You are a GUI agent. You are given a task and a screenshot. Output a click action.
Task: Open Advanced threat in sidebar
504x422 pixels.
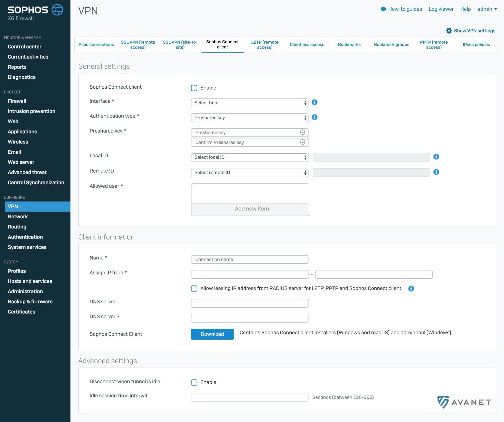(x=27, y=172)
